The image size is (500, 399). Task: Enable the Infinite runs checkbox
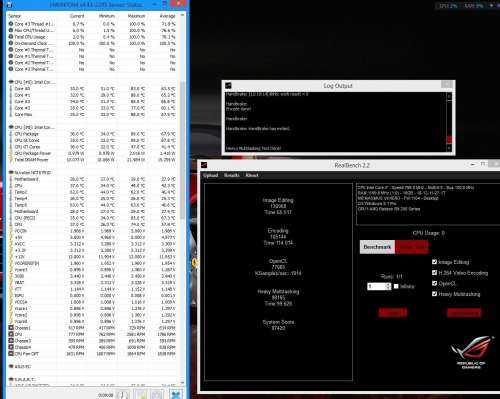click(396, 286)
